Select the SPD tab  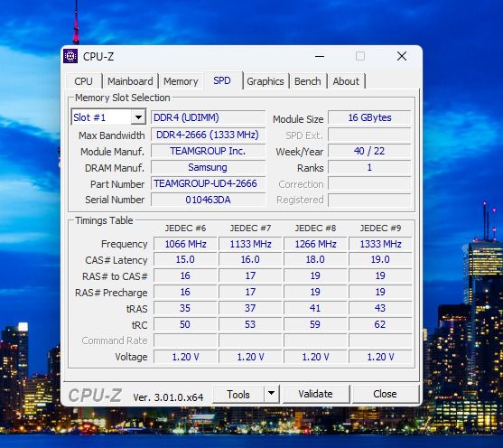coord(222,80)
